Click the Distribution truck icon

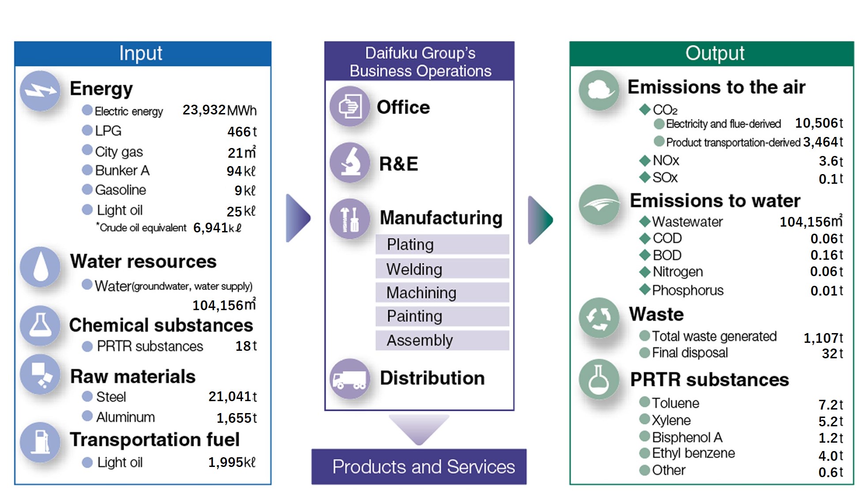(x=350, y=379)
